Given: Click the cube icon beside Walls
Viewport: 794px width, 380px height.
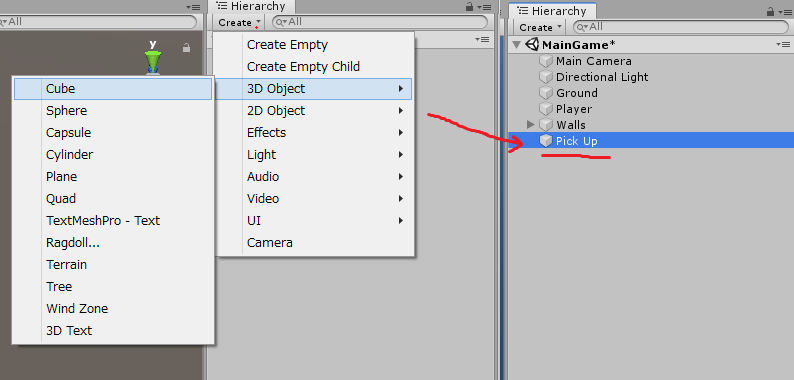Looking at the screenshot, I should [545, 125].
